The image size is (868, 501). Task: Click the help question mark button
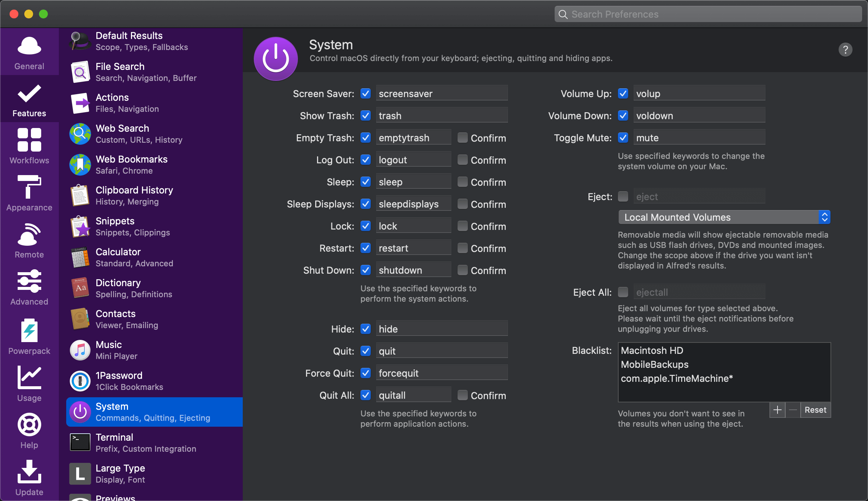click(845, 50)
